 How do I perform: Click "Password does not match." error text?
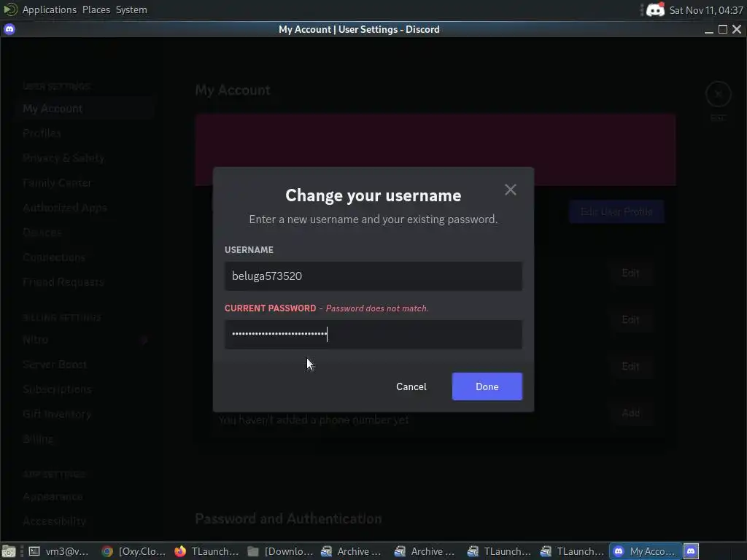tap(377, 308)
